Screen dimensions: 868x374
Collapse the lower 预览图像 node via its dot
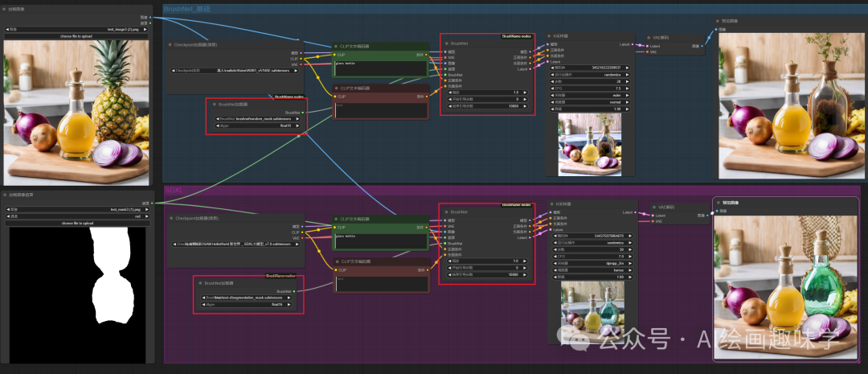(x=719, y=203)
